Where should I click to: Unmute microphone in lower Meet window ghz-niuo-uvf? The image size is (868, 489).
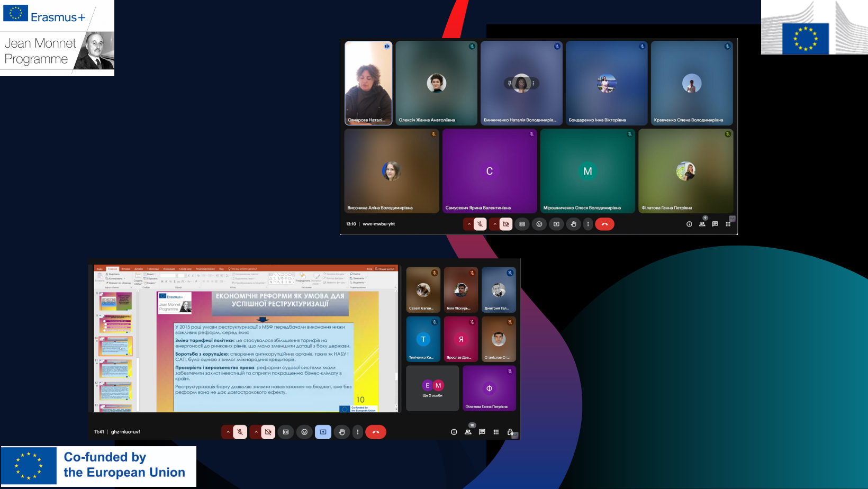pos(240,432)
